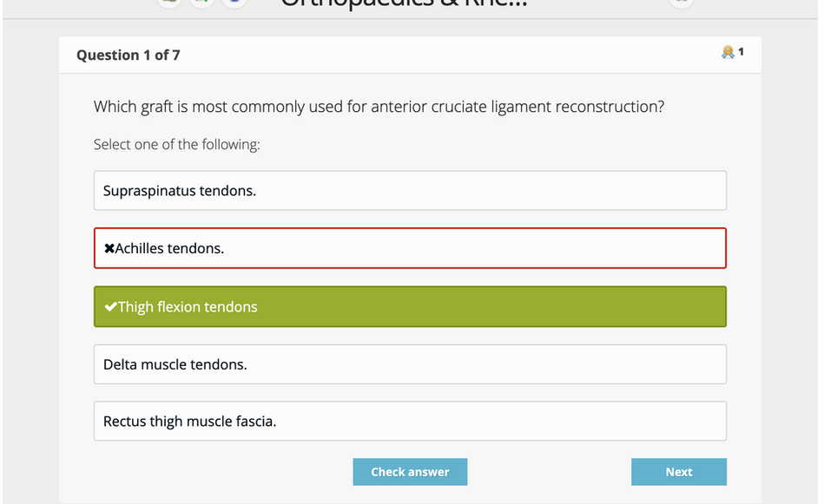Click the check mark on Thigh flexion tendons

(110, 306)
